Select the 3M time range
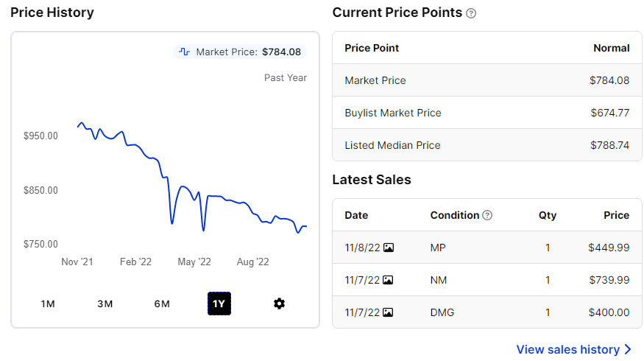 click(105, 304)
